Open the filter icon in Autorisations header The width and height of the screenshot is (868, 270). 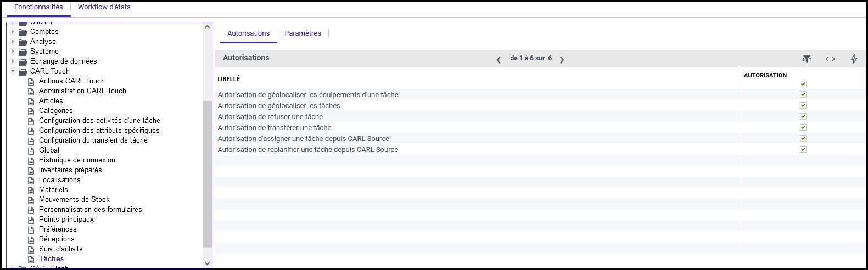pyautogui.click(x=807, y=59)
